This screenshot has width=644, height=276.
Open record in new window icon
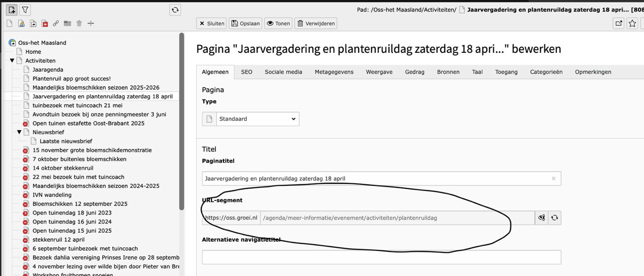tap(618, 23)
